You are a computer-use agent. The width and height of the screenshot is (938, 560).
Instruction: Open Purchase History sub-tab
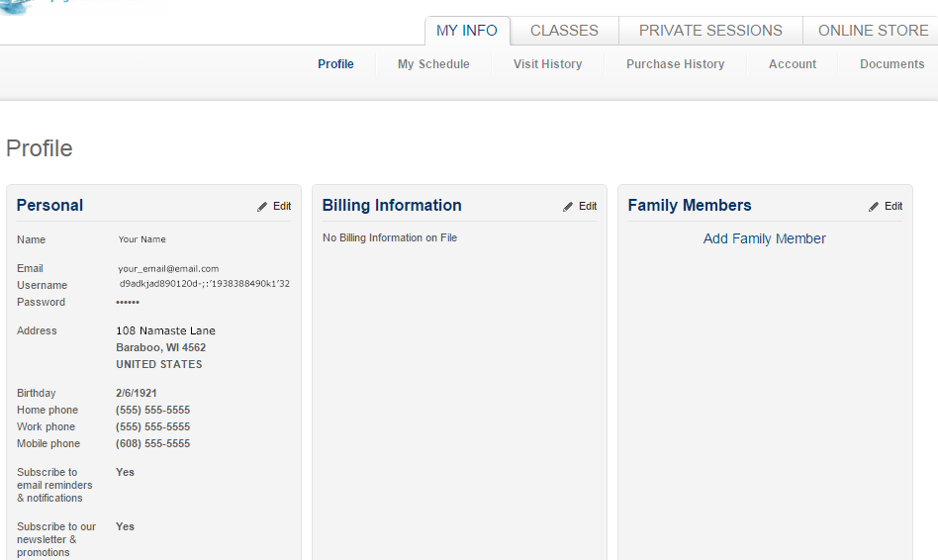click(676, 64)
